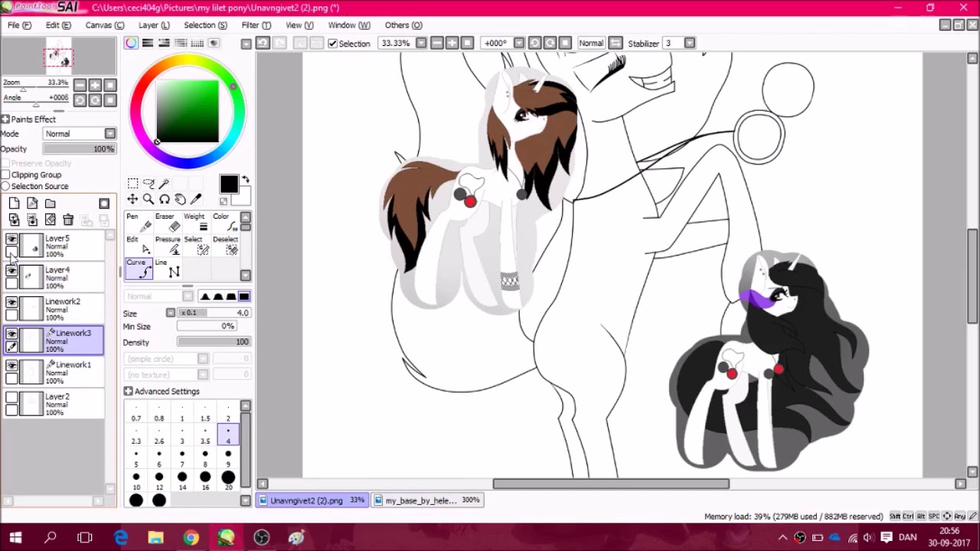Open the Layer menu

(x=154, y=25)
